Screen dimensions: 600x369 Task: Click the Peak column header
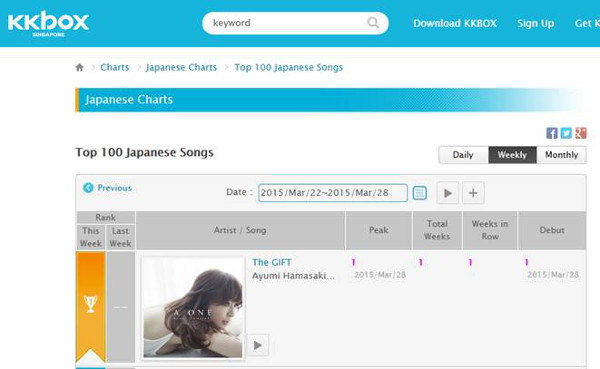pyautogui.click(x=378, y=230)
